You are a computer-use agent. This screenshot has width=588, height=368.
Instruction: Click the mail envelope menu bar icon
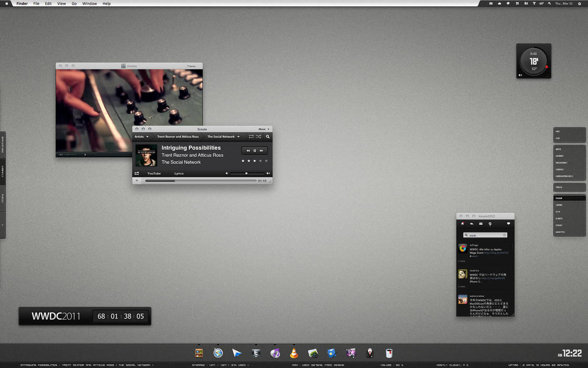click(491, 3)
